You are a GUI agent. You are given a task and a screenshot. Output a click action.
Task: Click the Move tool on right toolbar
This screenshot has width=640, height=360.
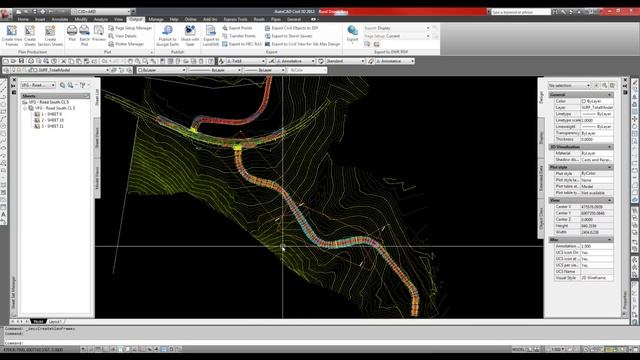[x=635, y=119]
